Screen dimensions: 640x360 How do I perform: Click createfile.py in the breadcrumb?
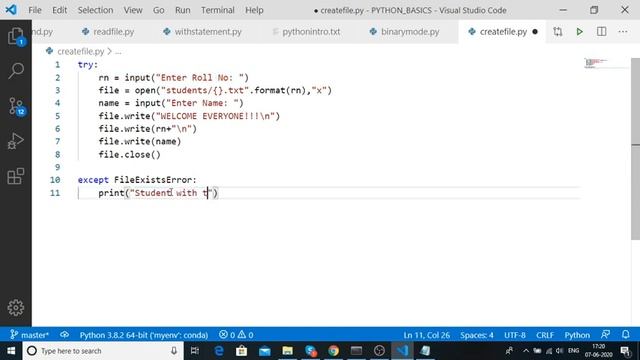point(80,51)
